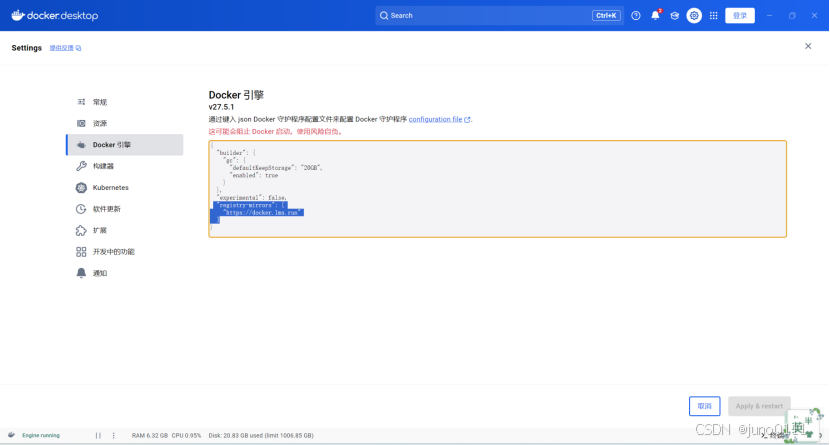The image size is (830, 445).
Task: Click the "registry-mirrors" line in JSON
Action: click(251, 205)
